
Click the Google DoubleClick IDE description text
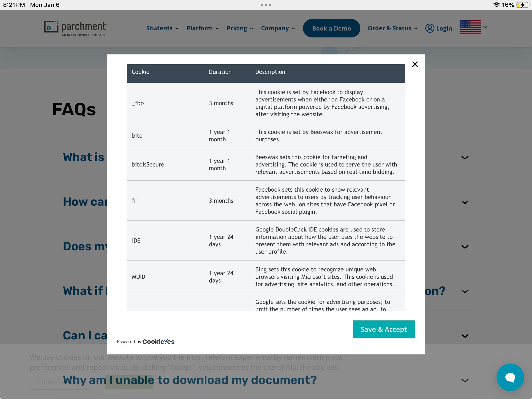[325, 241]
